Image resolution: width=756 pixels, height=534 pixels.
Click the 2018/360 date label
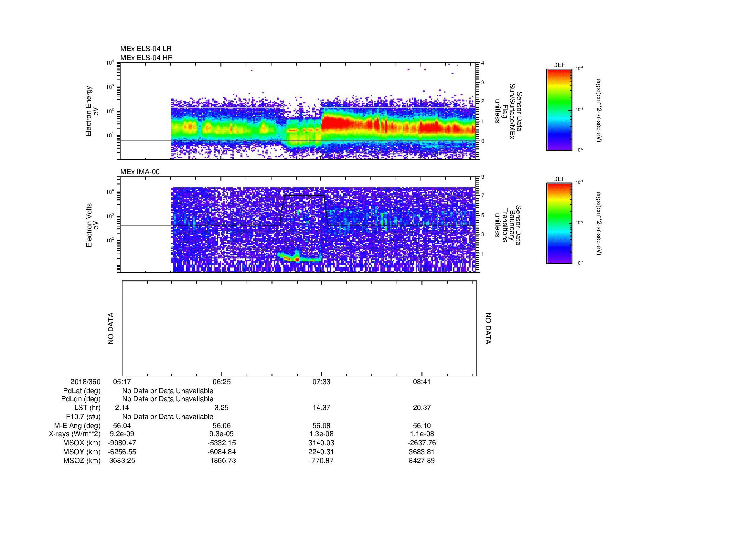coord(85,382)
